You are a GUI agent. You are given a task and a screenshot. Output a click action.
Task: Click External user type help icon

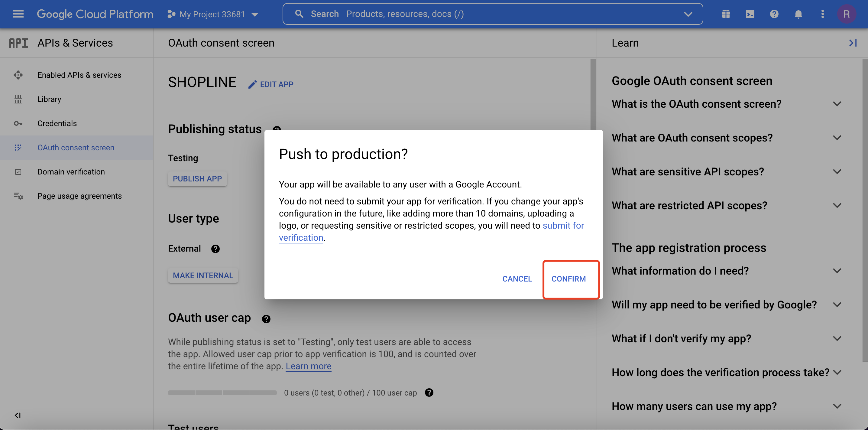pos(215,249)
